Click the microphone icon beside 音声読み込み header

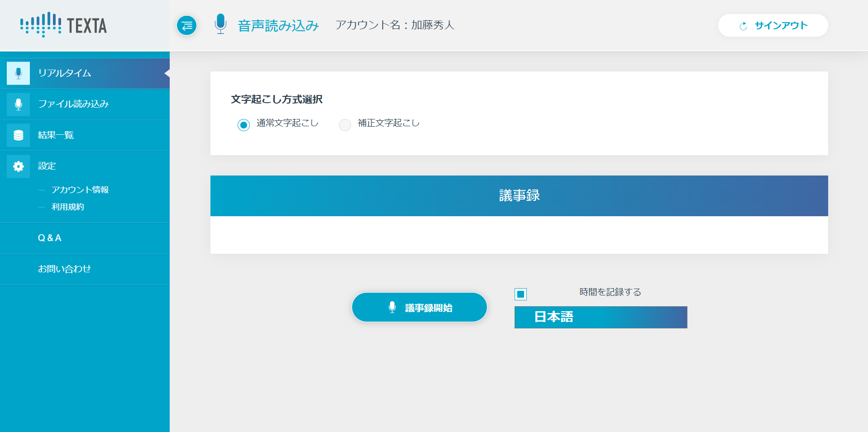pyautogui.click(x=220, y=24)
